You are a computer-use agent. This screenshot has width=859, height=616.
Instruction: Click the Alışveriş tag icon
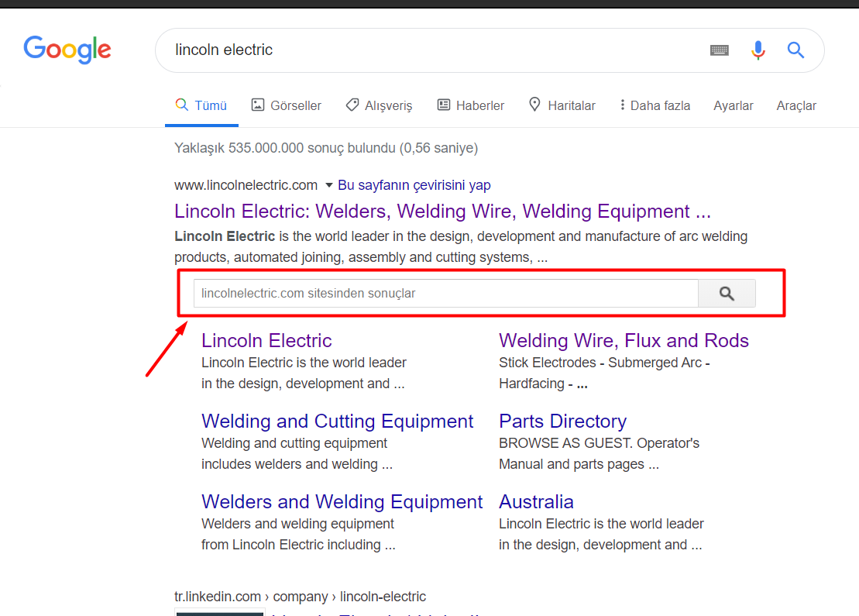352,105
